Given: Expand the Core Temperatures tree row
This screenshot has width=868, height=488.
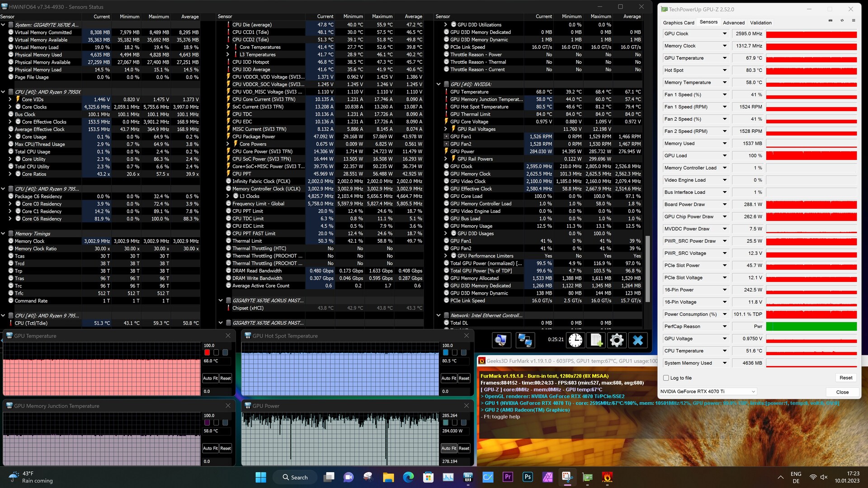Looking at the screenshot, I should pyautogui.click(x=228, y=47).
